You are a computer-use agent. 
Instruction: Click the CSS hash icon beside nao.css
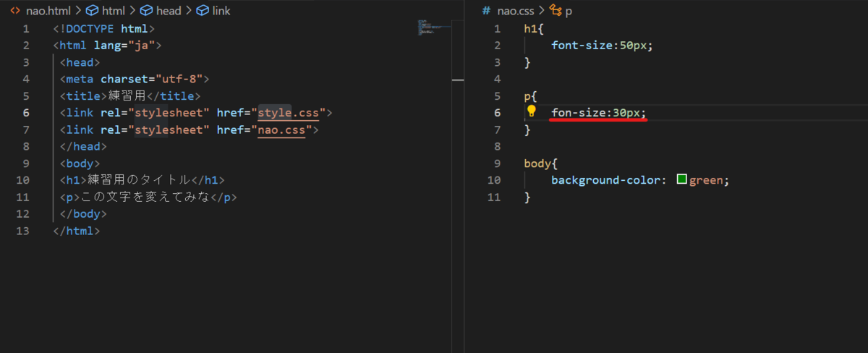tap(487, 11)
